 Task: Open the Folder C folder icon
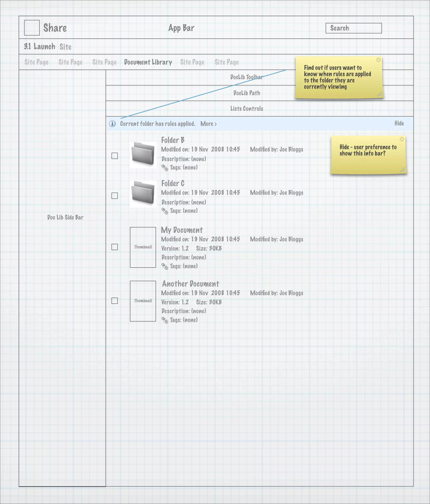[x=143, y=194]
